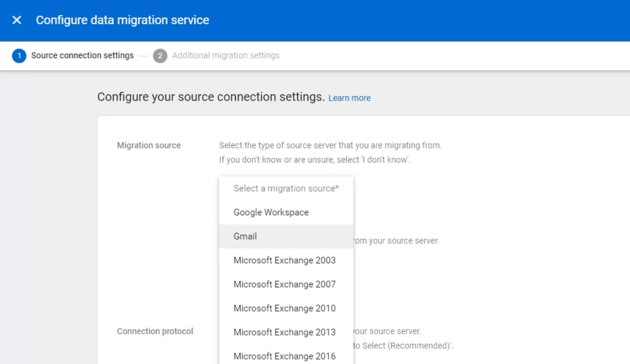
Task: Choose Microsoft Exchange 2010 from the menu
Action: 284,308
